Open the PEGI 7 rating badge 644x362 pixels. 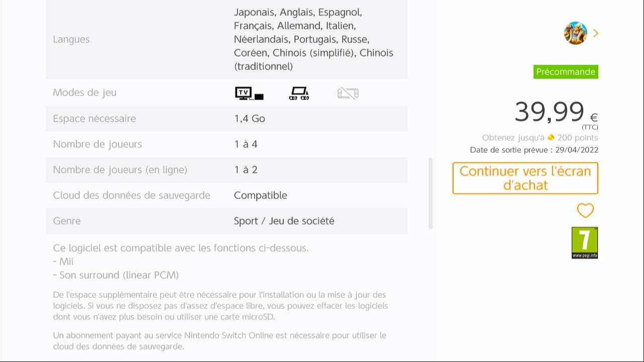point(585,243)
